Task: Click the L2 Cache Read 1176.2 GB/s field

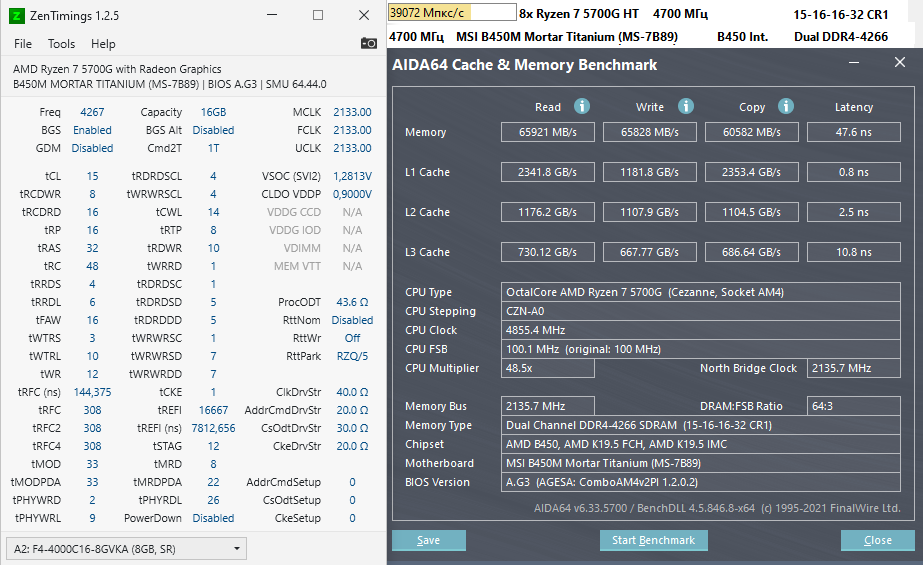Action: tap(547, 212)
